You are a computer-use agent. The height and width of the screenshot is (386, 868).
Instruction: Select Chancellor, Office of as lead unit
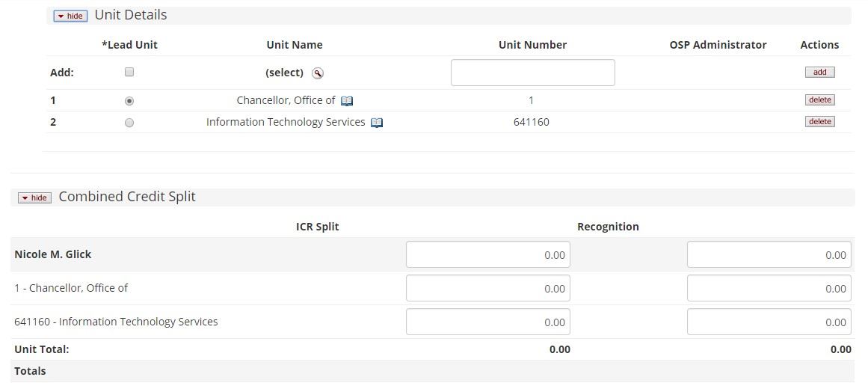coord(129,101)
